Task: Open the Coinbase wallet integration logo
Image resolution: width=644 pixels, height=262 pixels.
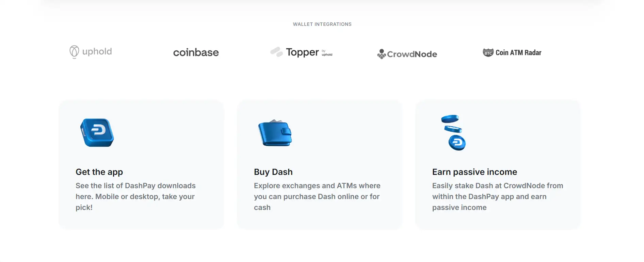Action: 196,52
